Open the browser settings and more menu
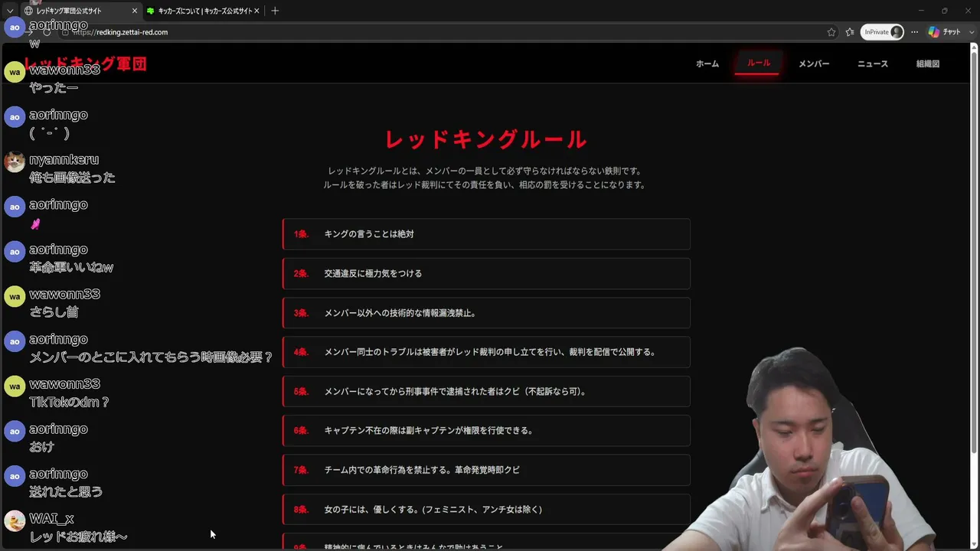 pos(914,32)
